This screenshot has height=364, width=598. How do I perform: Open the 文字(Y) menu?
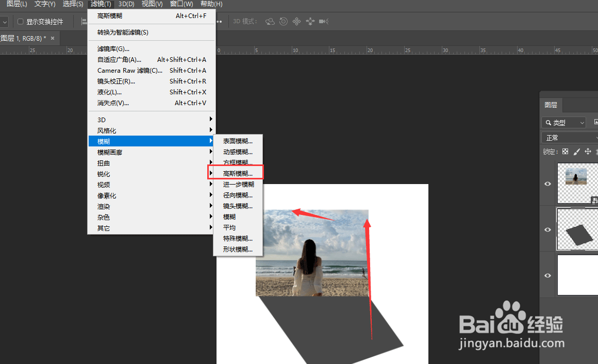point(45,4)
